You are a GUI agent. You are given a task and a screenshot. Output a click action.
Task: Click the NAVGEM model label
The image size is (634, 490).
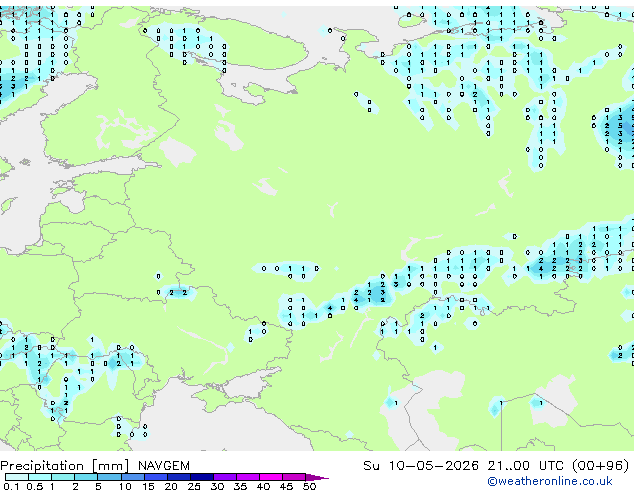coord(164,466)
